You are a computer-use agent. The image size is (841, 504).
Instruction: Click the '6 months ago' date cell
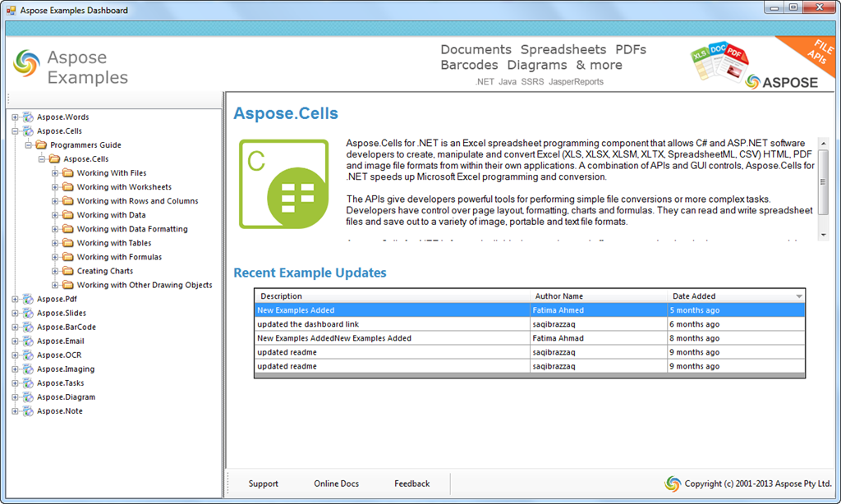(737, 324)
